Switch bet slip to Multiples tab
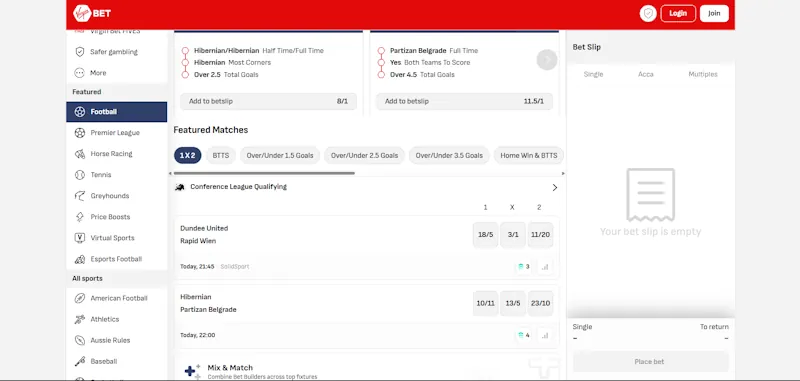This screenshot has width=800, height=381. click(x=703, y=74)
